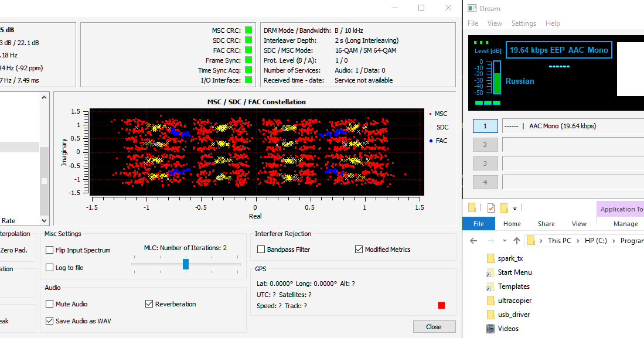Disable the Reverberation checkbox
Viewport: 644px width, 338px height.
pos(149,303)
